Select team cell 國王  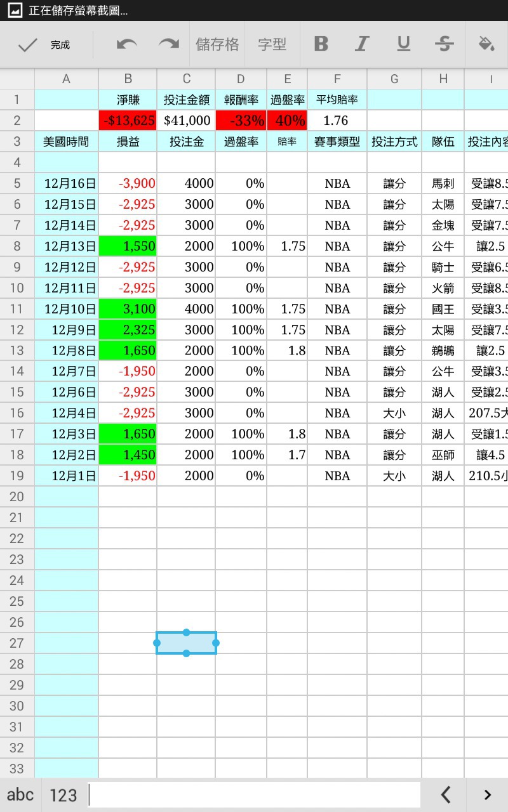(x=443, y=309)
